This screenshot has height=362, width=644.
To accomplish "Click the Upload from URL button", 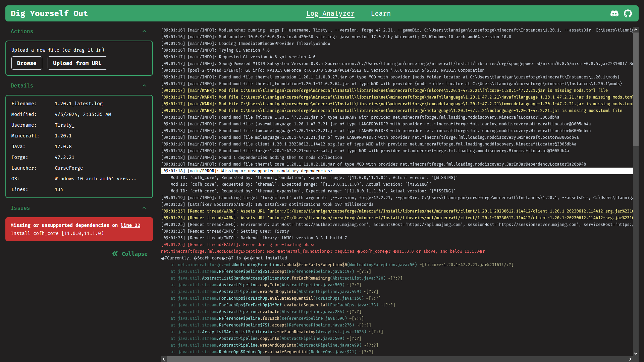I will click(x=77, y=63).
